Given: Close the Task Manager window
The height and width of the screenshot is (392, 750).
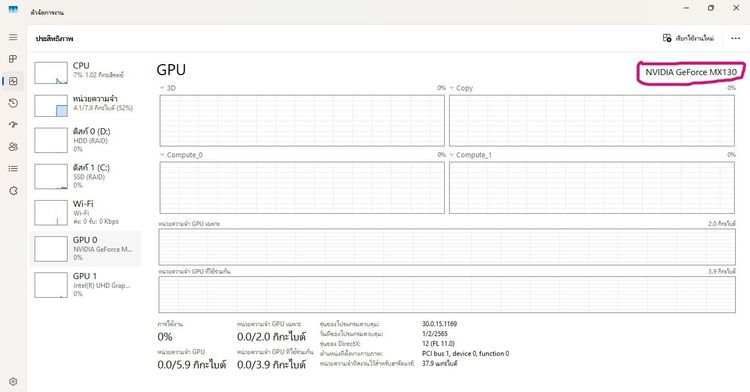Looking at the screenshot, I should pyautogui.click(x=736, y=8).
